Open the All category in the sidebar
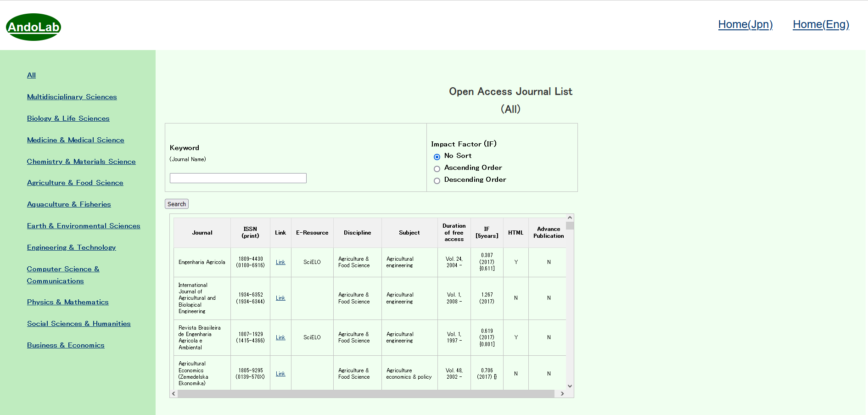The image size is (868, 415). click(x=31, y=75)
